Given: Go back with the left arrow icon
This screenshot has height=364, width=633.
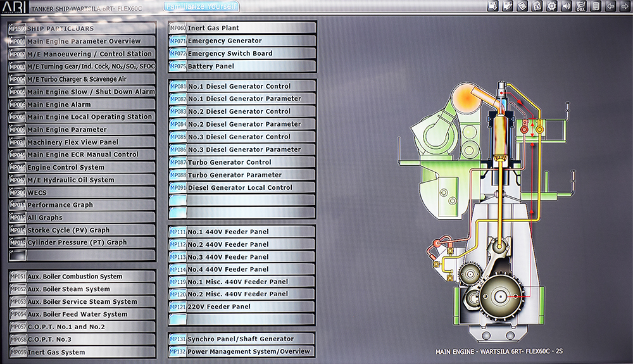Looking at the screenshot, I should pyautogui.click(x=610, y=6).
